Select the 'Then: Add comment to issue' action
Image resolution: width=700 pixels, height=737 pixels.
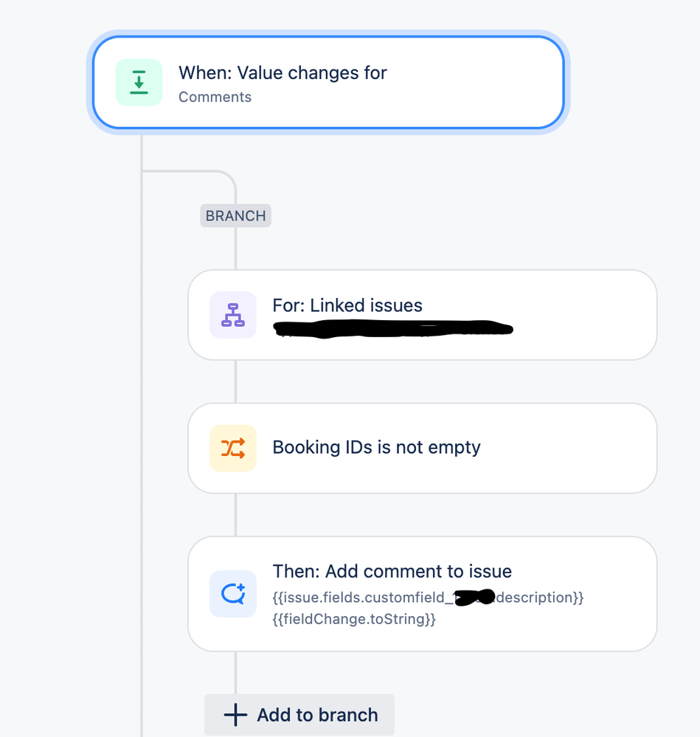422,594
